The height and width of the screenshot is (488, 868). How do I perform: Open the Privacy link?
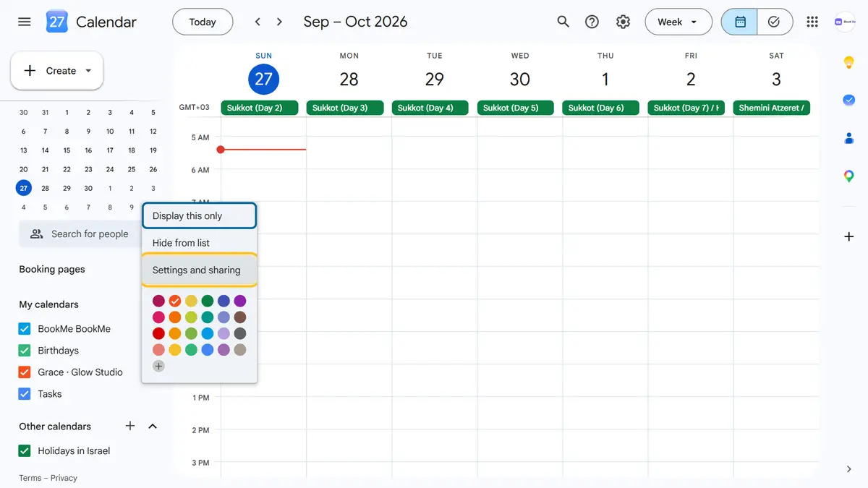point(64,478)
